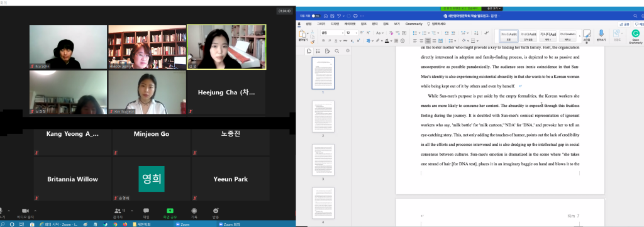The height and width of the screenshot is (227, 644).
Task: Show the headings list navigation tab
Action: coord(318,51)
